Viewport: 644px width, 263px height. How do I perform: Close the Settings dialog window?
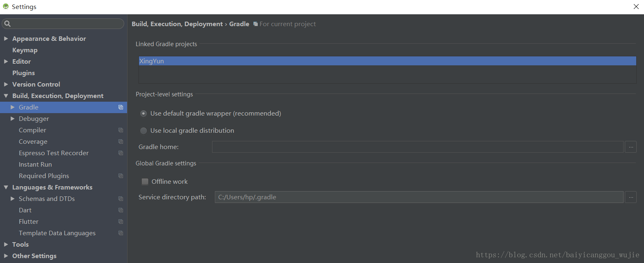636,7
